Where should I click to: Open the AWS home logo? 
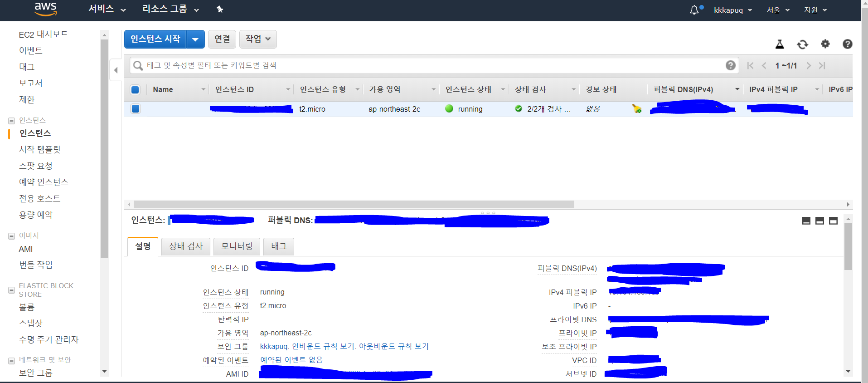tap(46, 9)
